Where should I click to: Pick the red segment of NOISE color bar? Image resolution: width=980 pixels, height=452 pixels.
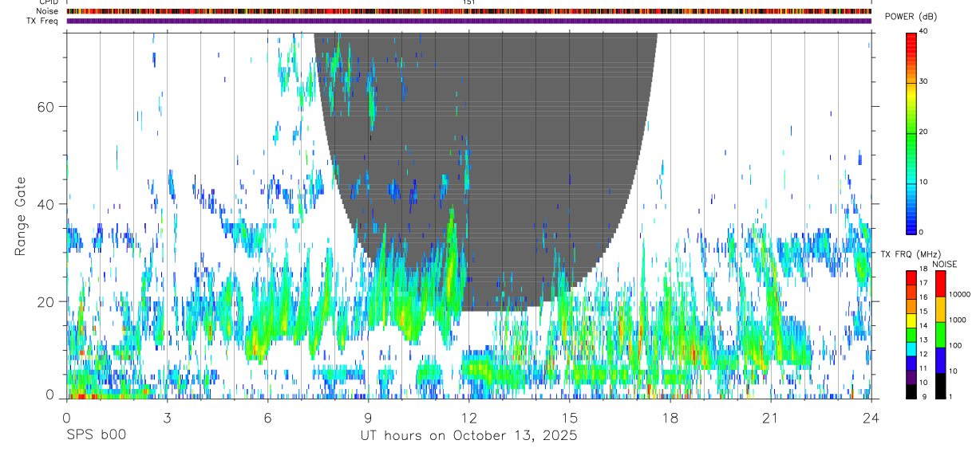click(x=940, y=284)
